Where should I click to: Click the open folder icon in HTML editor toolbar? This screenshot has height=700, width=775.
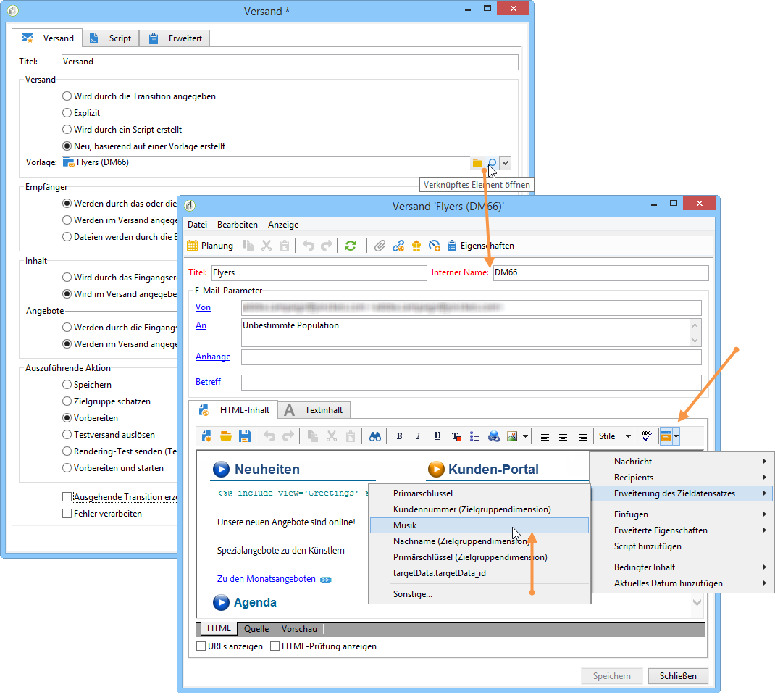tap(226, 436)
